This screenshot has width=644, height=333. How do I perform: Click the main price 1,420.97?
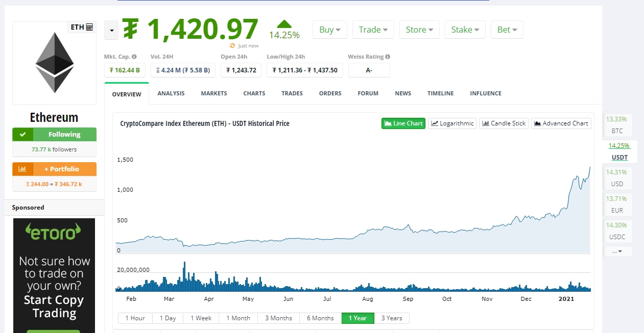pos(192,29)
